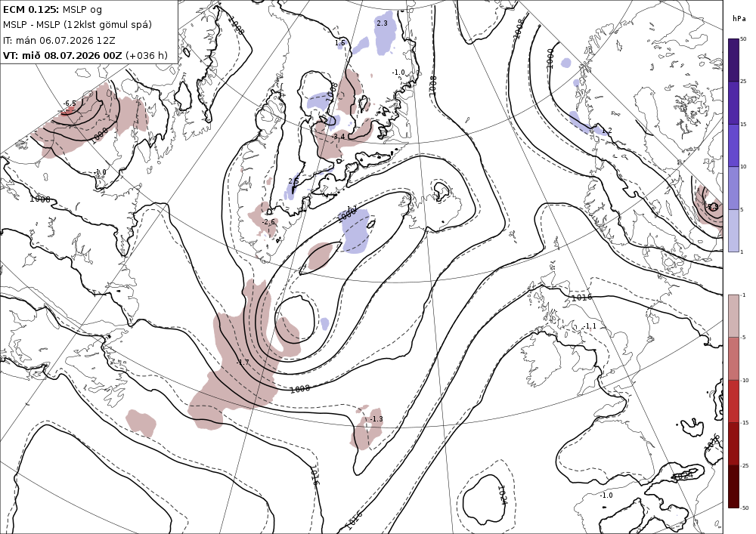Click the -1.7 label in large pink area
Viewport: 756px width, 534px height.
point(243,362)
